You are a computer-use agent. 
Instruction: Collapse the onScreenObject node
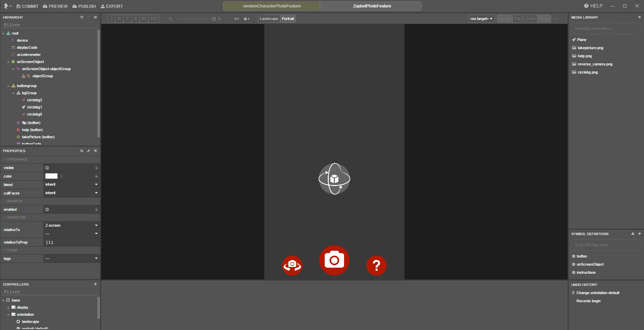[8, 62]
